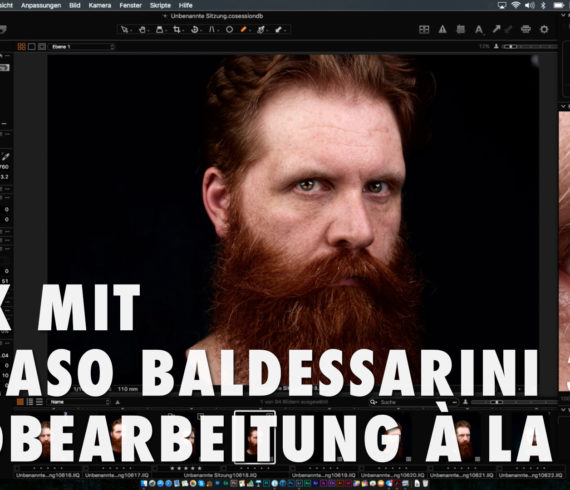Select the orange Draw Mask brush tool

(x=244, y=29)
